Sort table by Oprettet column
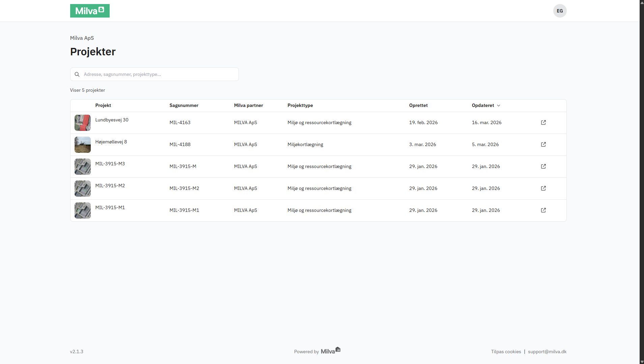Viewport: 644px width, 364px height. click(x=418, y=105)
